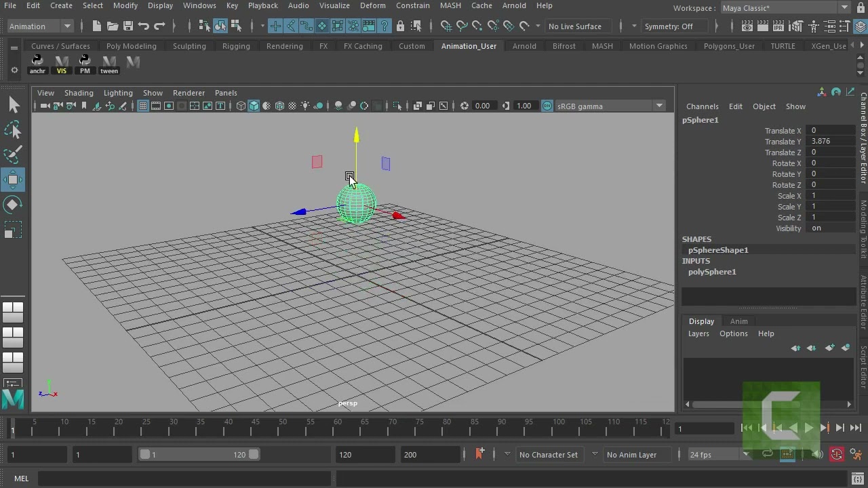Screen dimensions: 868x488
Task: Expand the sRGB gamma view transform list
Action: [x=610, y=106]
